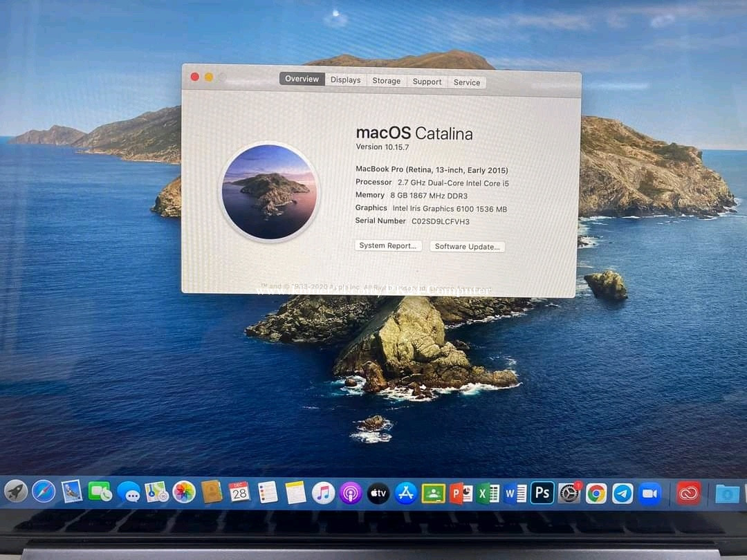747x560 pixels.
Task: Open Photos from the Dock
Action: [x=184, y=492]
